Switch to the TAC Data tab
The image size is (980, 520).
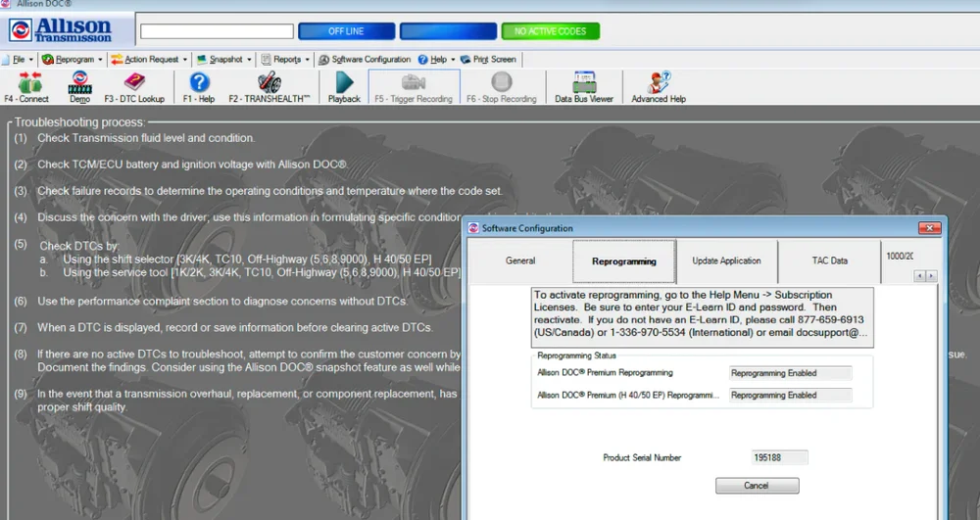(829, 260)
